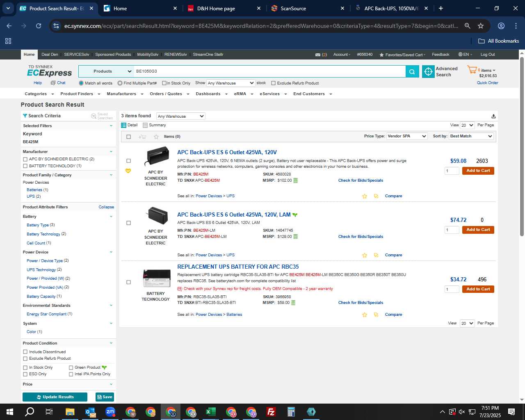Switch to Summary view icon
Viewport: 525px width, 420px height.
(145, 125)
